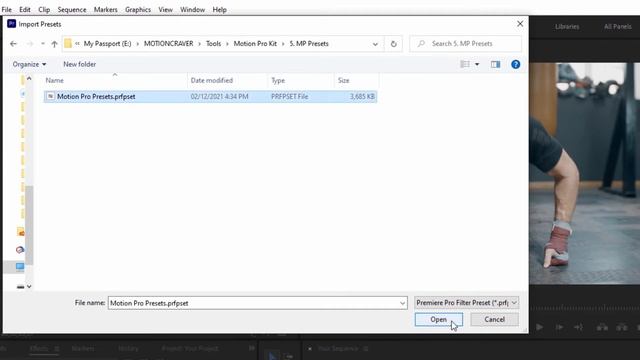Click date 02/12/2021 4:34 PM cell
Viewport: 640px width, 360px height.
(219, 97)
